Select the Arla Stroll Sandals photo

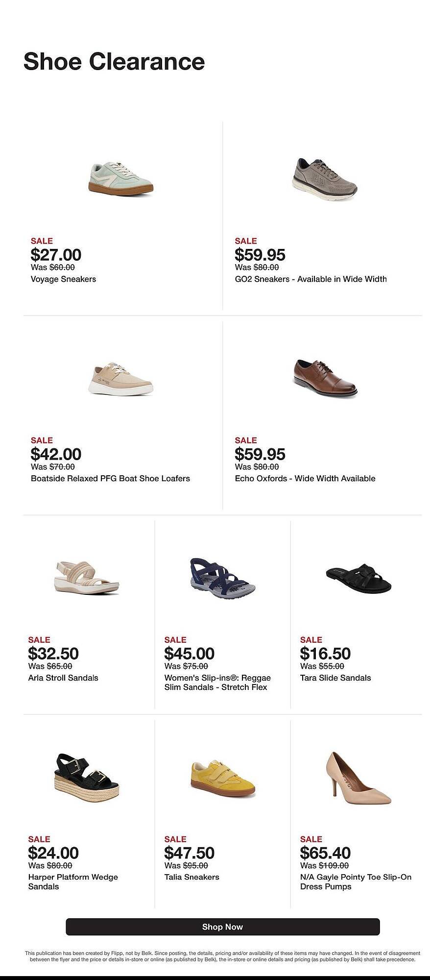tap(86, 578)
